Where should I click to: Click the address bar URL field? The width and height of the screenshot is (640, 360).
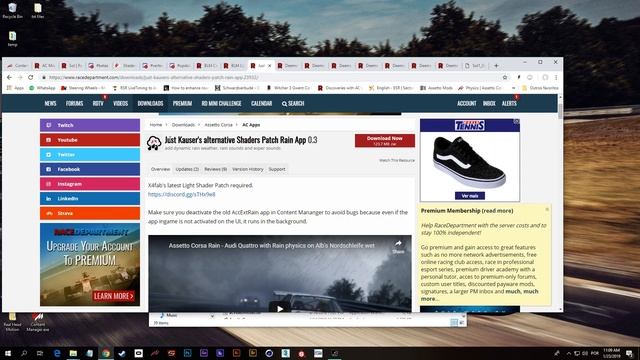(269, 77)
